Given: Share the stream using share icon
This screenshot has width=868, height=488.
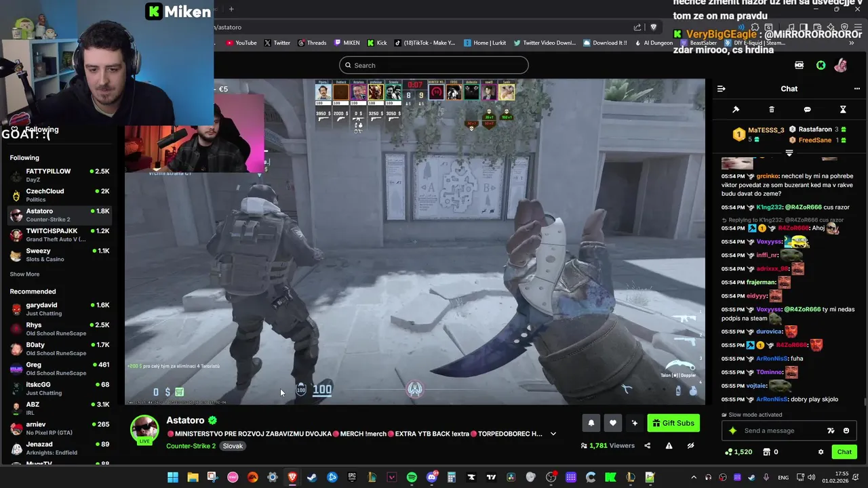Looking at the screenshot, I should click(647, 445).
